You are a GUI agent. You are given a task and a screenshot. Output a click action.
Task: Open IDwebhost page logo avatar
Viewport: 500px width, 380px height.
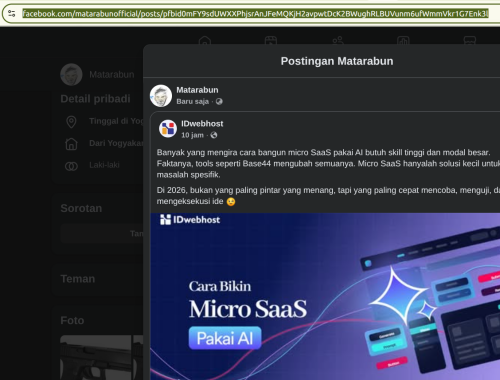click(x=168, y=129)
